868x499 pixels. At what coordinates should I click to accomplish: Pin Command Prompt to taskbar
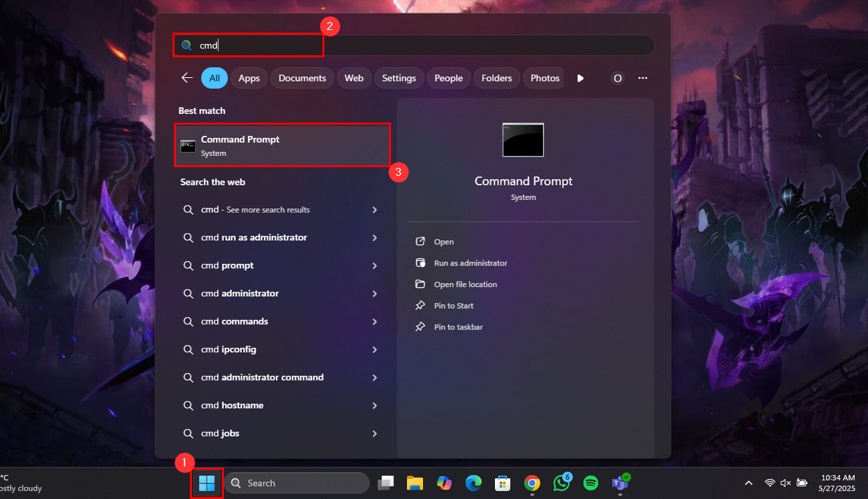click(x=458, y=327)
